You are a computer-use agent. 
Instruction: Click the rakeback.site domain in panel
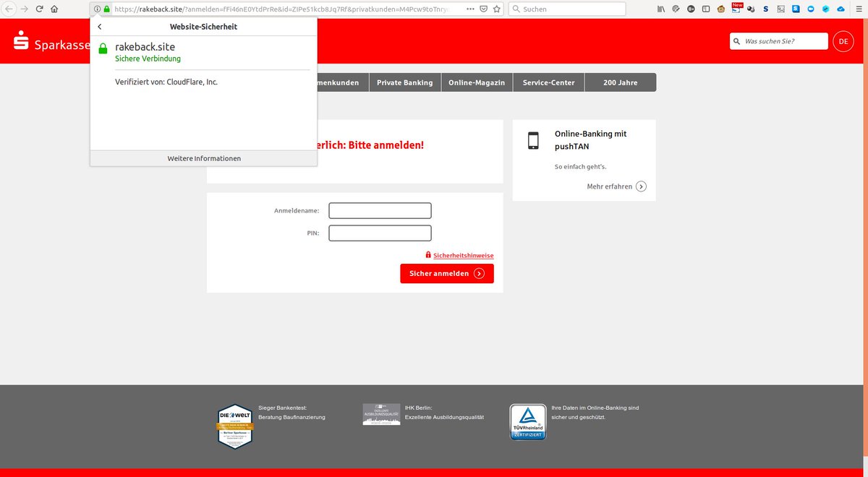(145, 47)
